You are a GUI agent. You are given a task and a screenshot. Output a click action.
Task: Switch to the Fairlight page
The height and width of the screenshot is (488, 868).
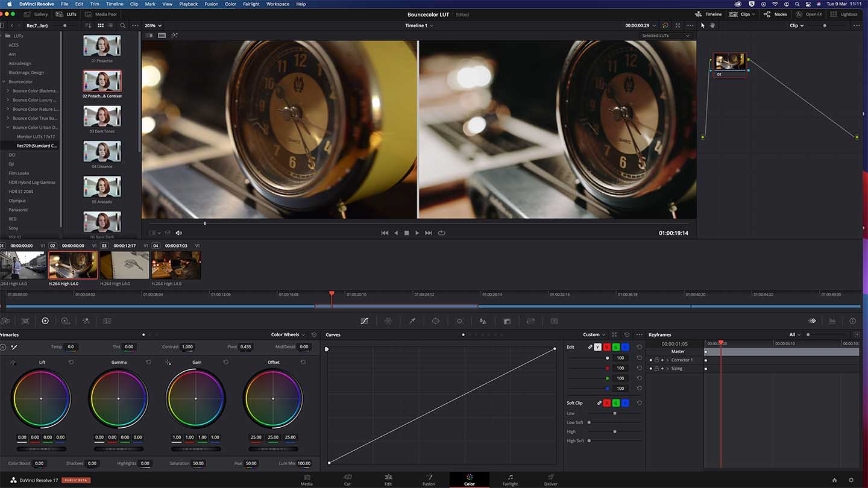510,480
